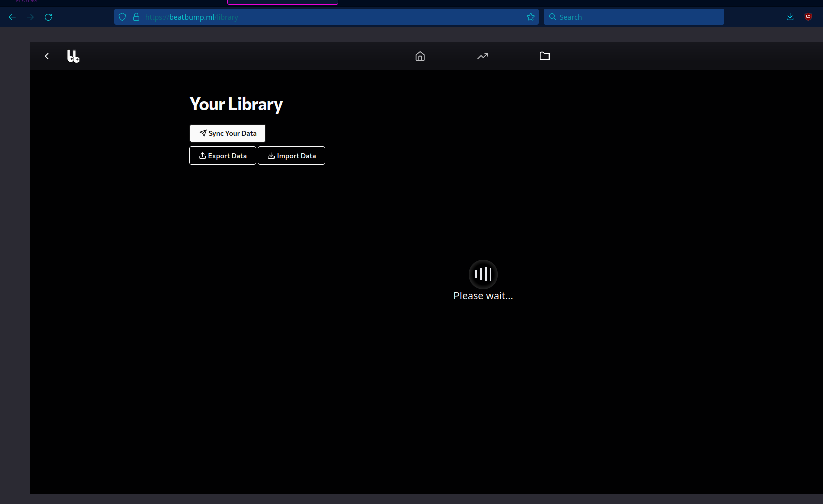The height and width of the screenshot is (504, 823).
Task: Open the browser downloads icon
Action: [790, 17]
